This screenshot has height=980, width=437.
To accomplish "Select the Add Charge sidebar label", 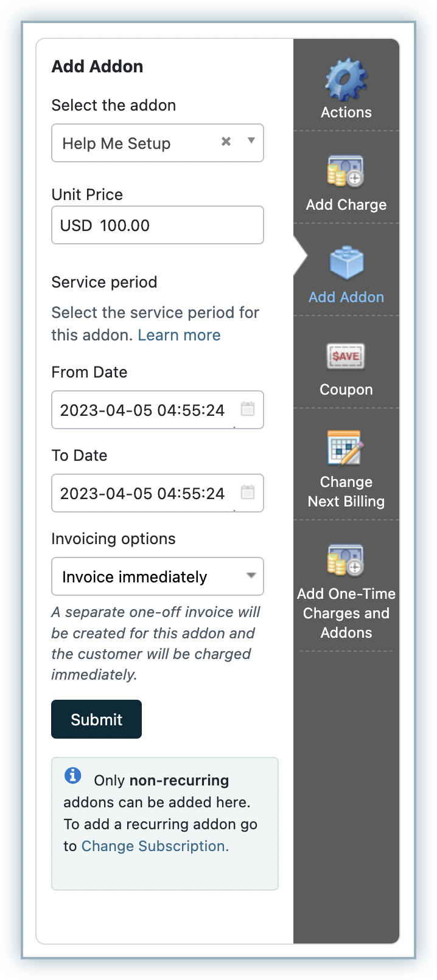I will point(346,205).
